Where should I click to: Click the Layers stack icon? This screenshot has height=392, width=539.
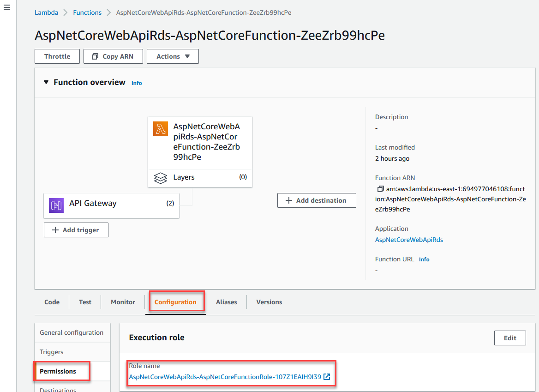coord(161,178)
